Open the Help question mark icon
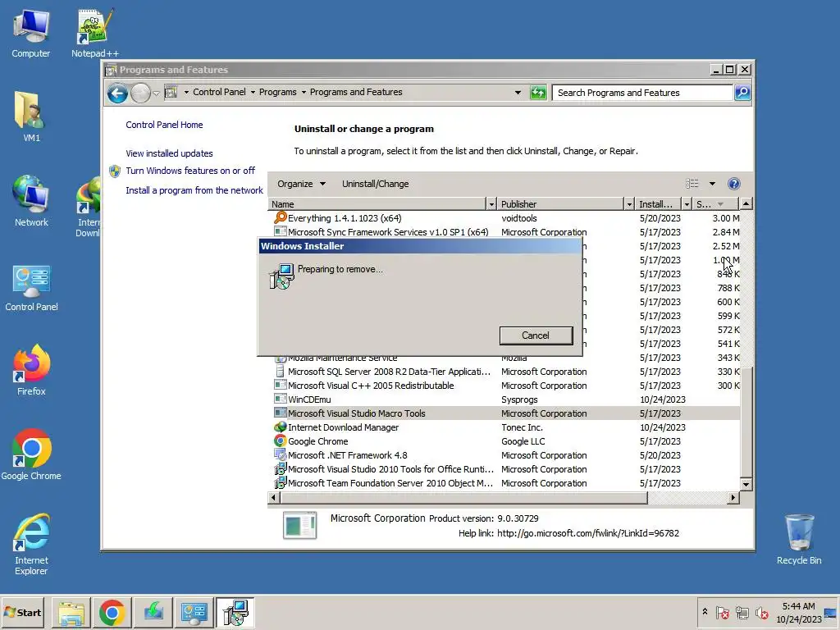The width and height of the screenshot is (840, 630). click(734, 184)
